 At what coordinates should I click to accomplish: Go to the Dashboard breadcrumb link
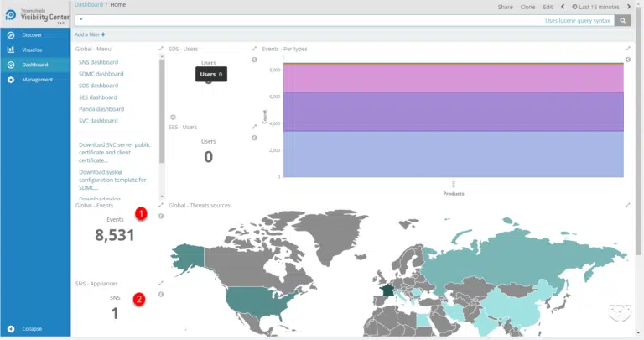(89, 4)
